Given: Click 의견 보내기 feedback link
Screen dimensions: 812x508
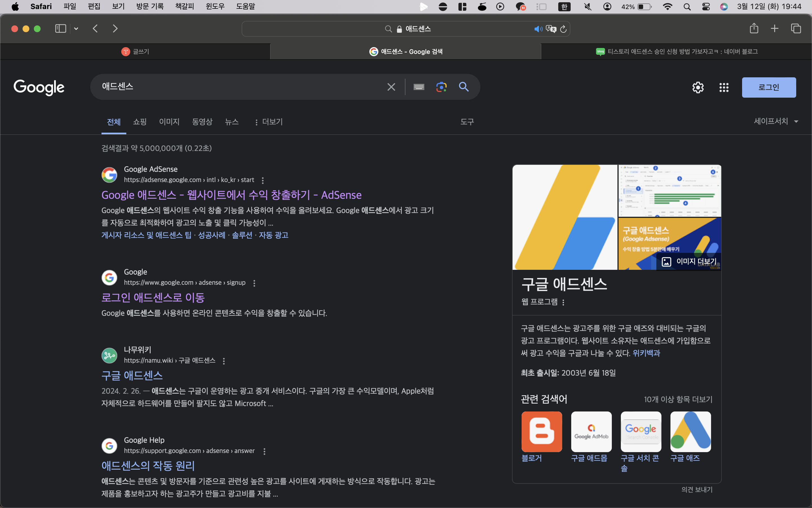Looking at the screenshot, I should tap(697, 490).
